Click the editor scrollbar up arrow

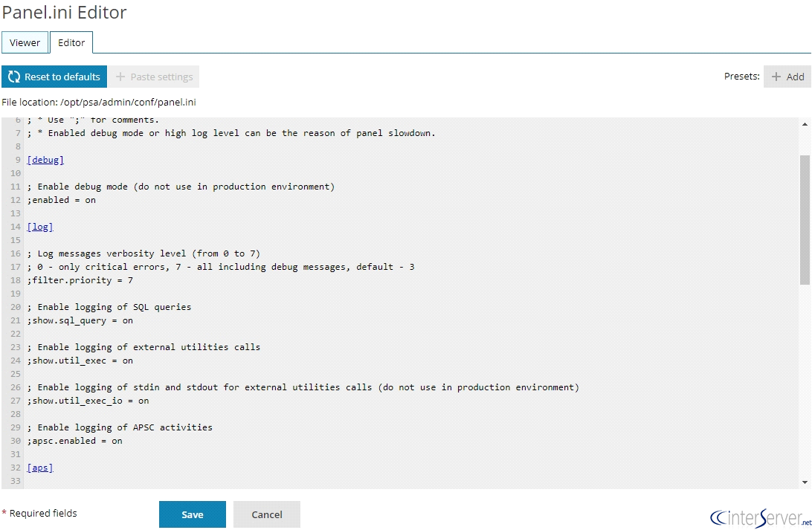click(x=805, y=124)
